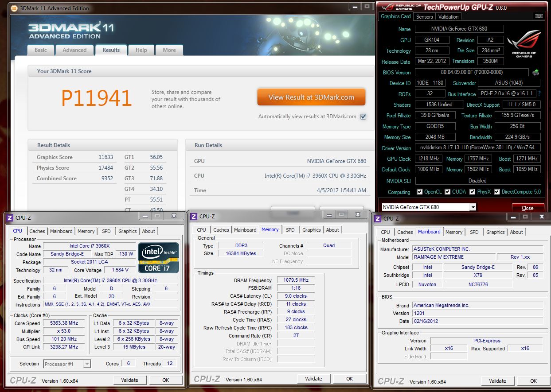Click the Multiplier value x 53.0

(64, 331)
